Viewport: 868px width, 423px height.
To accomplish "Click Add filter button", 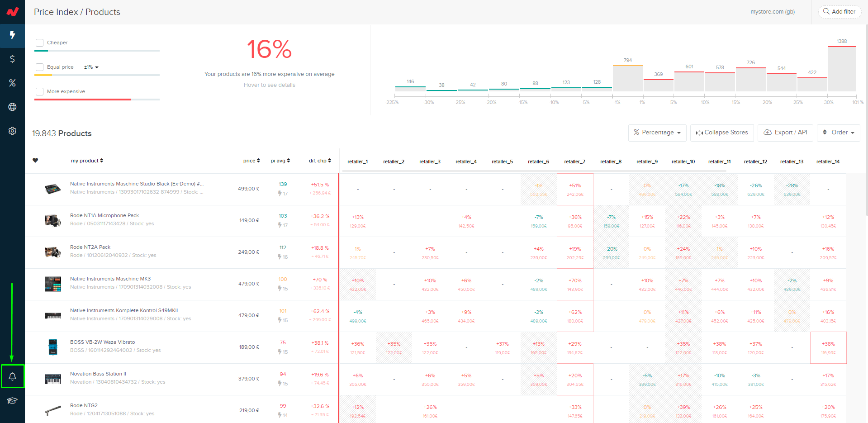I will point(840,12).
